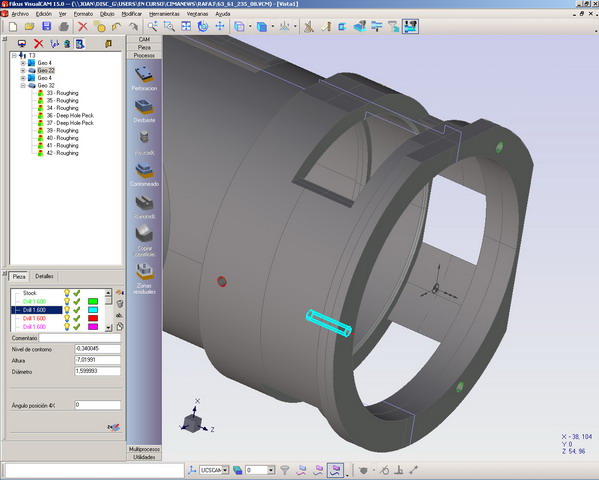
Task: Switch to the Detalles tab
Action: tap(44, 276)
